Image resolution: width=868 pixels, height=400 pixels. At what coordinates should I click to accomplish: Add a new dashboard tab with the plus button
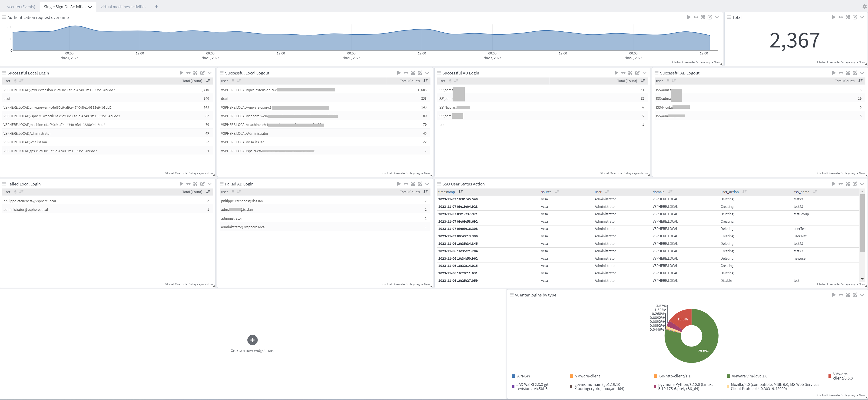pos(156,7)
